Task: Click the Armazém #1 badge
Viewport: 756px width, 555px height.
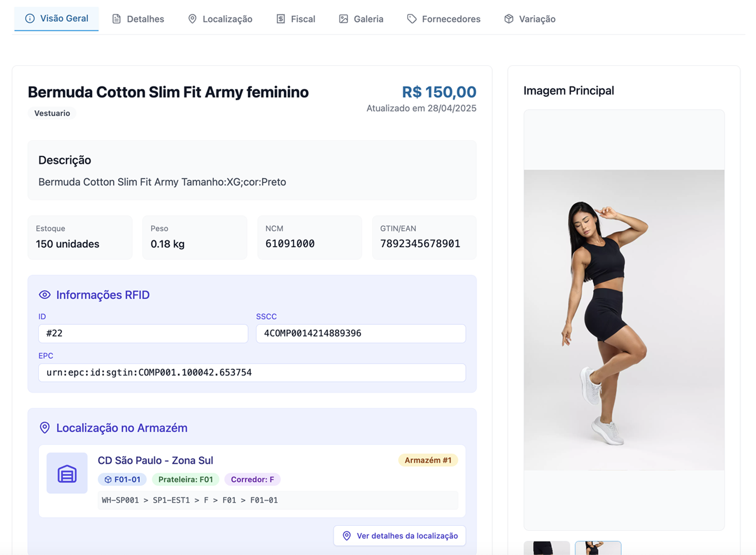Action: (x=428, y=460)
